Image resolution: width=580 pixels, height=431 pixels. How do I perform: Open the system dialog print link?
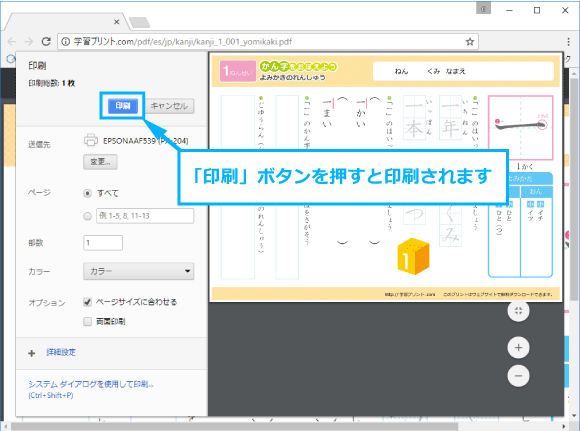click(x=91, y=384)
